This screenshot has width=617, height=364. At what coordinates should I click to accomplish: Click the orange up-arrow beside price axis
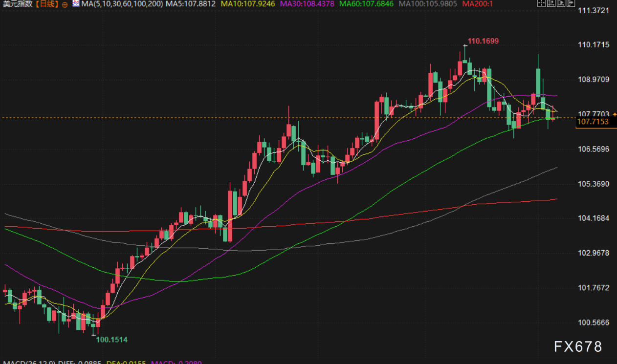coord(615,114)
